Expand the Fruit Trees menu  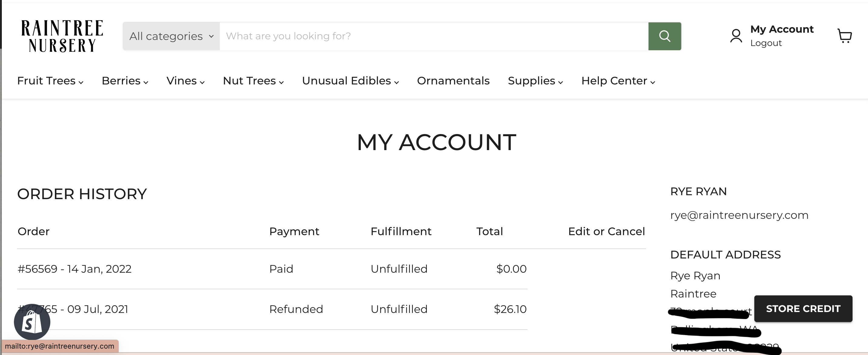click(x=50, y=81)
